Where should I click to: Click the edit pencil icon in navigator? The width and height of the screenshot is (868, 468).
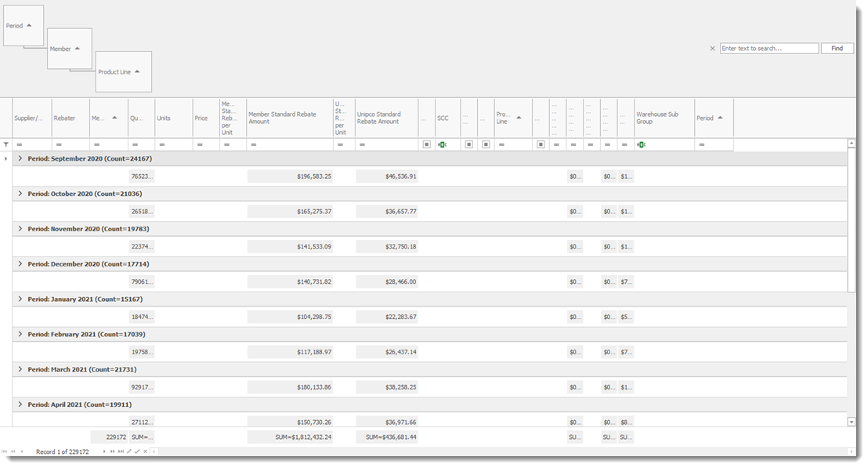pyautogui.click(x=128, y=452)
